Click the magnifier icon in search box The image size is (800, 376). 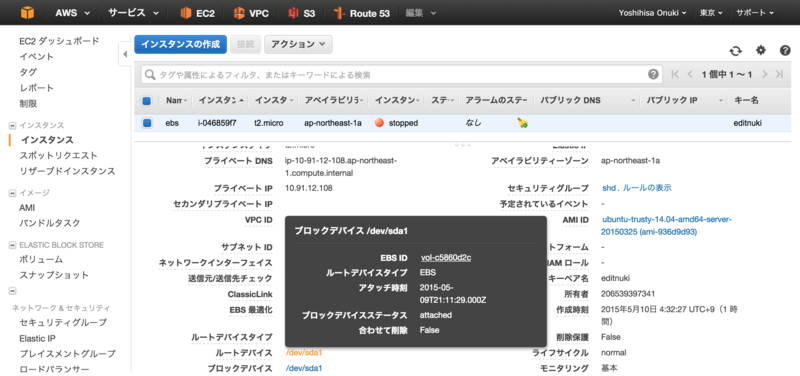click(150, 75)
